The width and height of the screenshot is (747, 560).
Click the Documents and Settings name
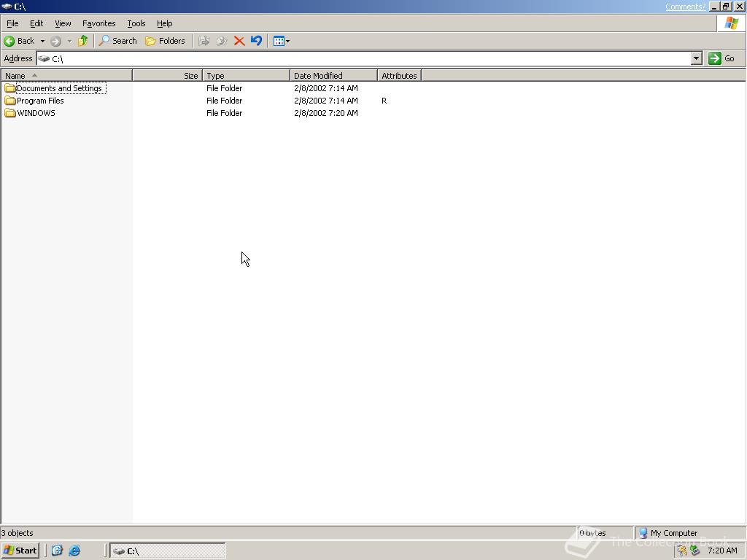click(60, 88)
